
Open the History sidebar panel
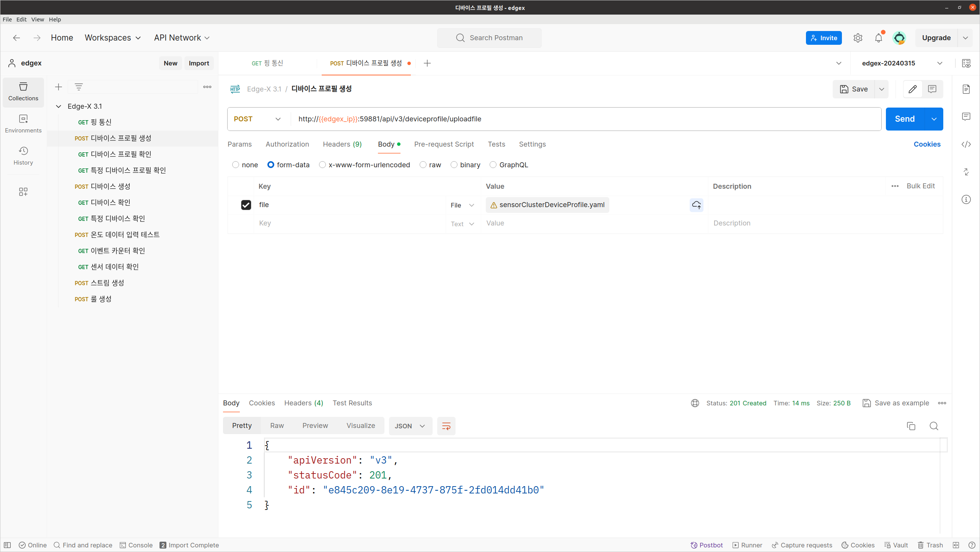23,156
